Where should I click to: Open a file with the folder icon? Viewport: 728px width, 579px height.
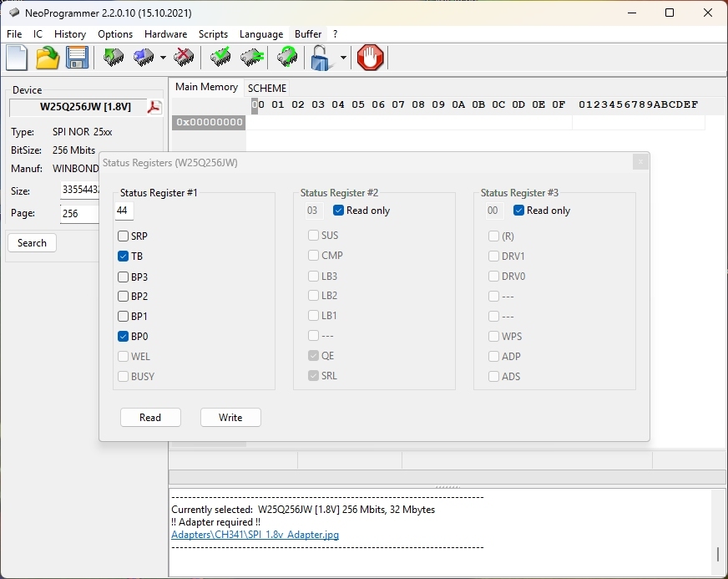(48, 58)
